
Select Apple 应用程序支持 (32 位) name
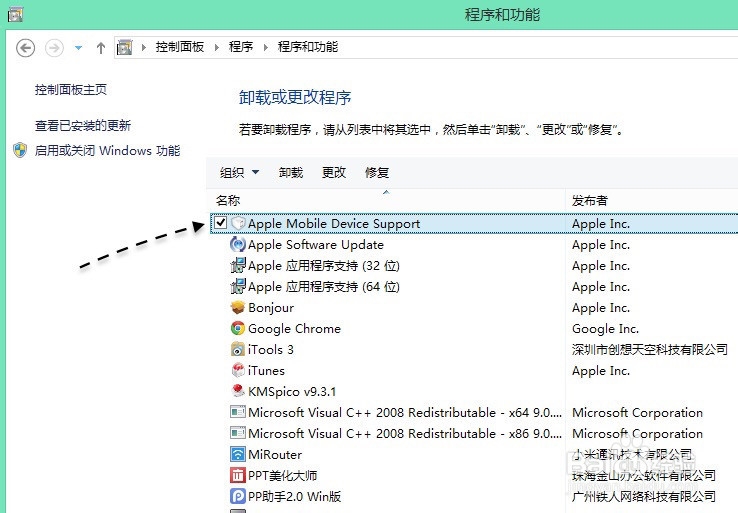click(x=324, y=266)
